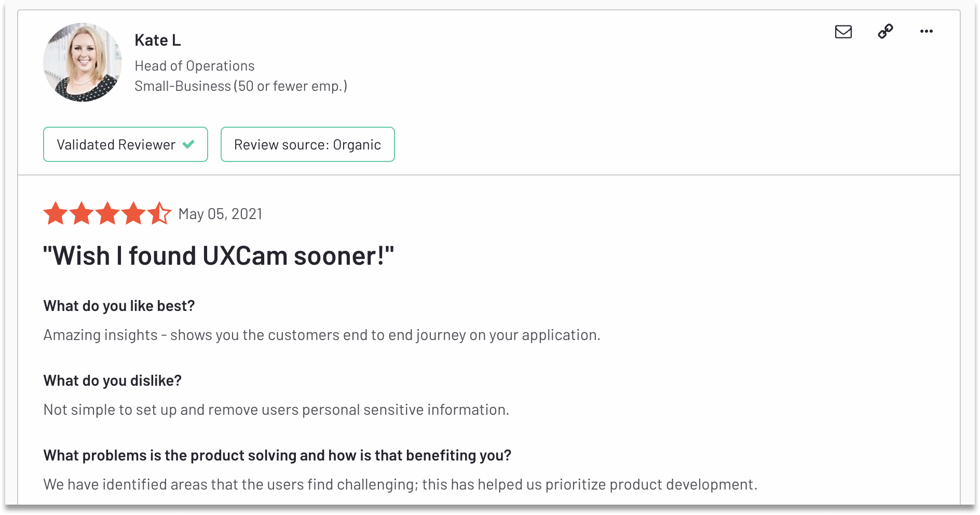Image resolution: width=980 pixels, height=515 pixels.
Task: Copy the review link icon
Action: click(884, 32)
